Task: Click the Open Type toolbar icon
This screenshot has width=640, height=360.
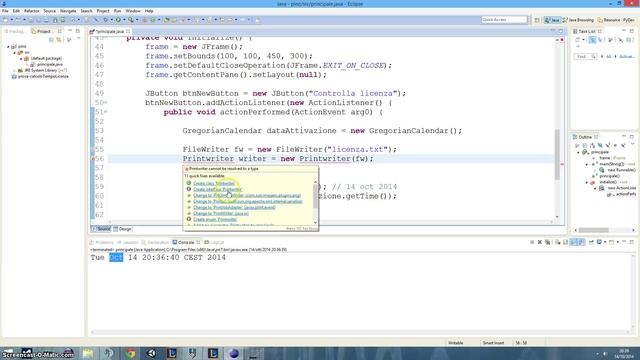Action: point(167,20)
